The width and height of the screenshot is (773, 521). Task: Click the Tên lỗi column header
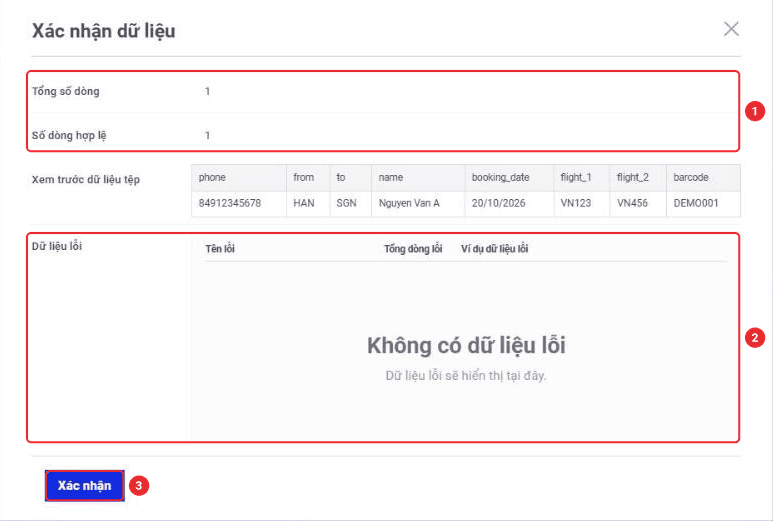coord(220,249)
